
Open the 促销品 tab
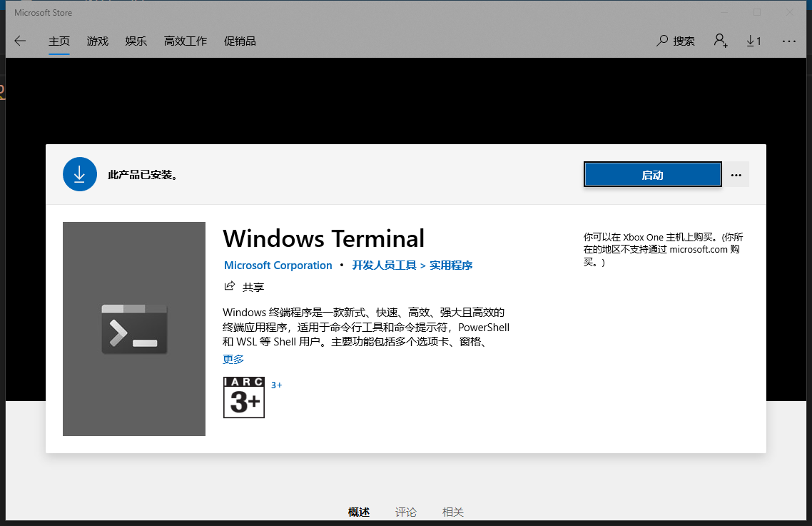click(240, 41)
